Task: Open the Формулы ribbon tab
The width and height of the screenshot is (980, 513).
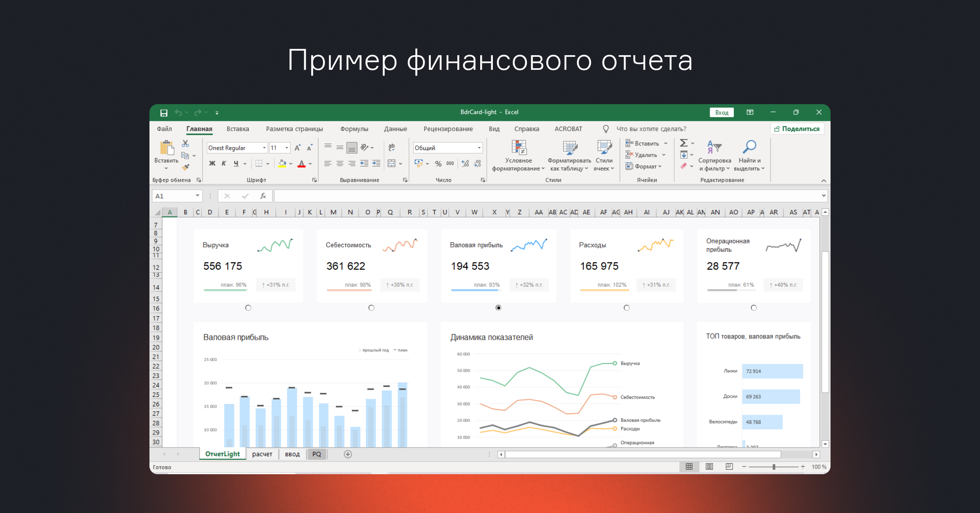Action: pos(354,129)
